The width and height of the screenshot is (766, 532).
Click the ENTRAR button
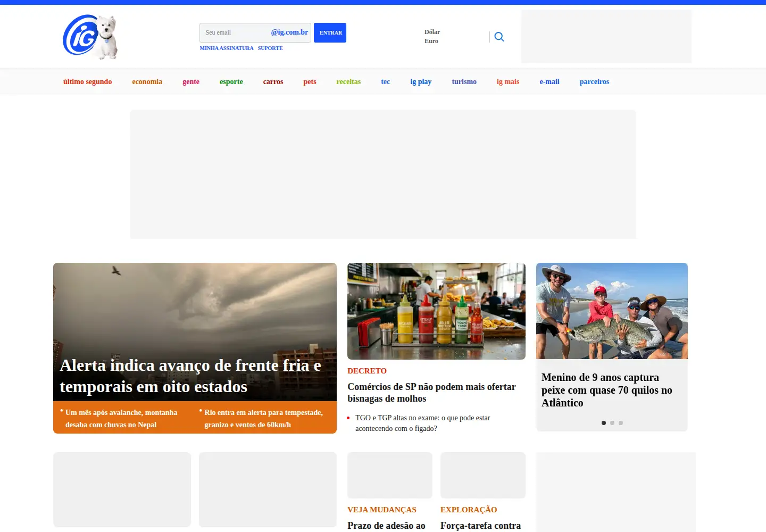pos(330,32)
